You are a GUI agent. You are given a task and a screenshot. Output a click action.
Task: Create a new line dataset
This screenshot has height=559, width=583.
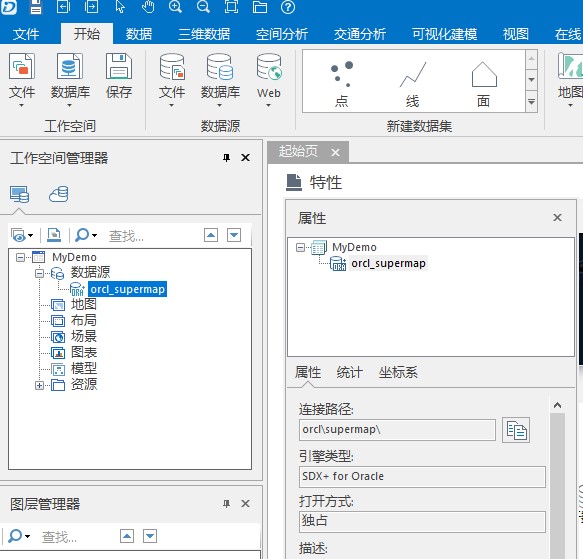click(x=413, y=83)
